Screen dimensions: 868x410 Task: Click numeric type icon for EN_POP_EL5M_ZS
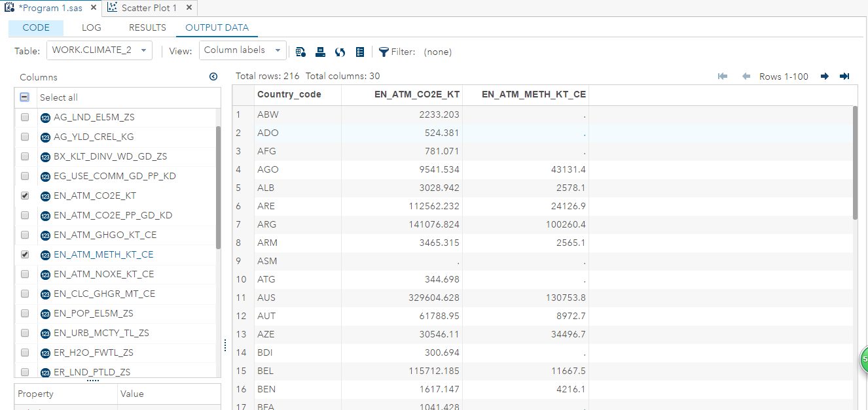point(45,314)
